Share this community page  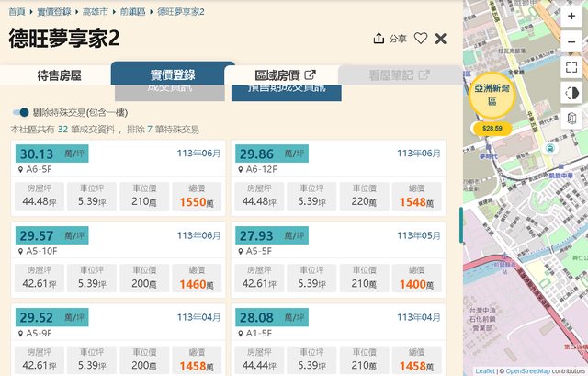tap(390, 39)
